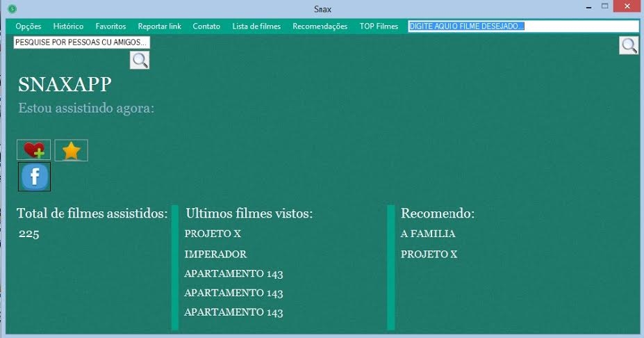Screen dimensions: 644x338
Task: Go to the Favoritos menu item
Action: click(110, 26)
